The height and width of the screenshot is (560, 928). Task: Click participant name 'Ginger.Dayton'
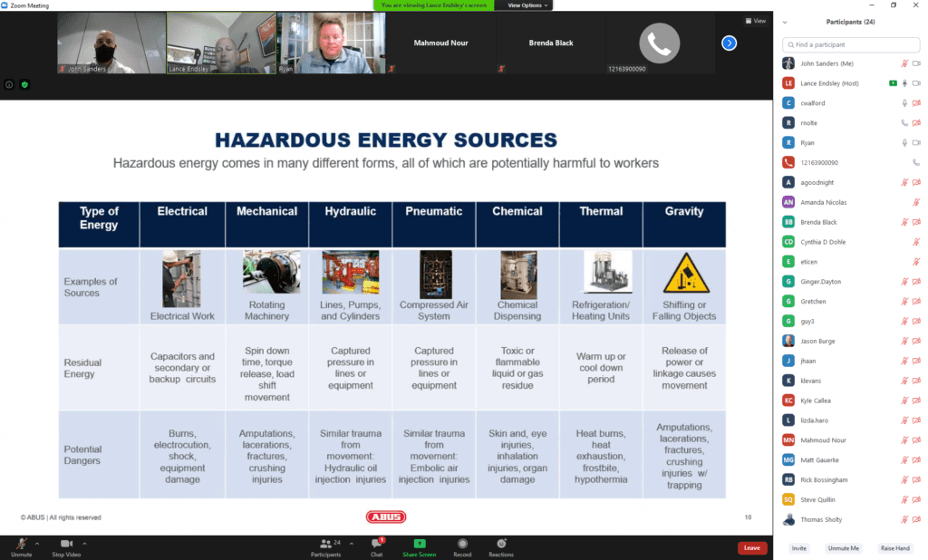click(820, 282)
